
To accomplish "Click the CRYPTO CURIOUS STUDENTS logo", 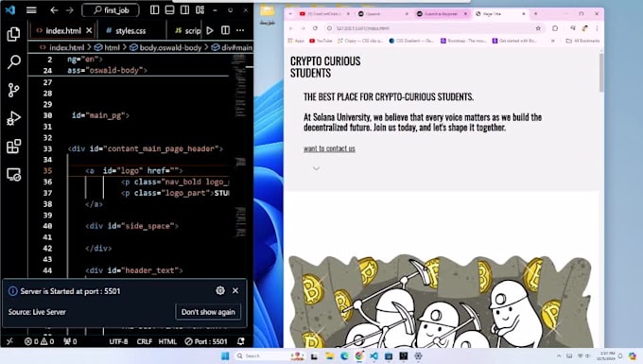I will click(325, 67).
